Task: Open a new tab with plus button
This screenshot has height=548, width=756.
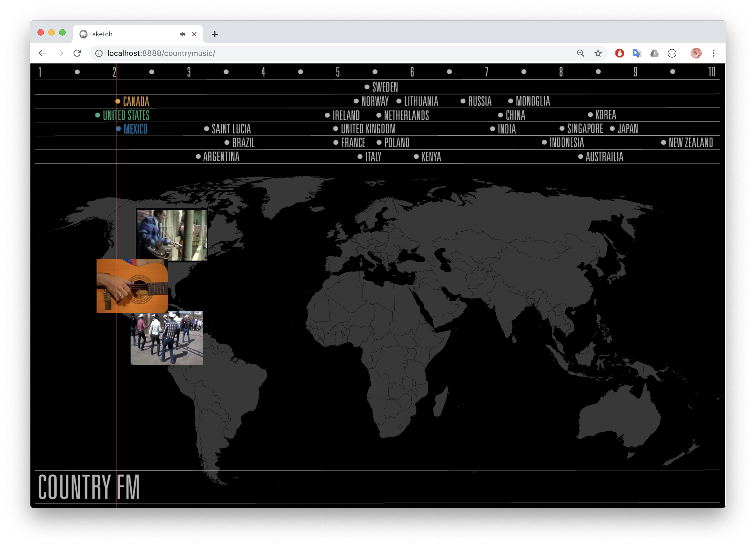Action: point(215,34)
